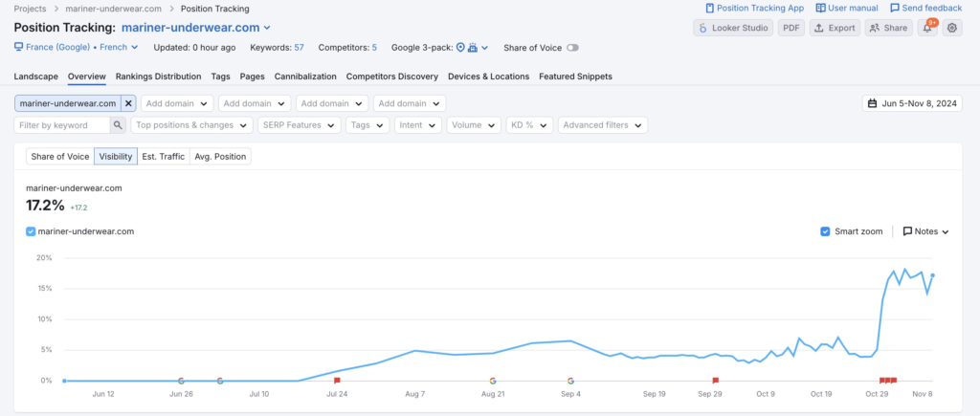Viewport: 980px width, 416px height.
Task: Open the first Add domain dropdown
Action: tap(177, 103)
